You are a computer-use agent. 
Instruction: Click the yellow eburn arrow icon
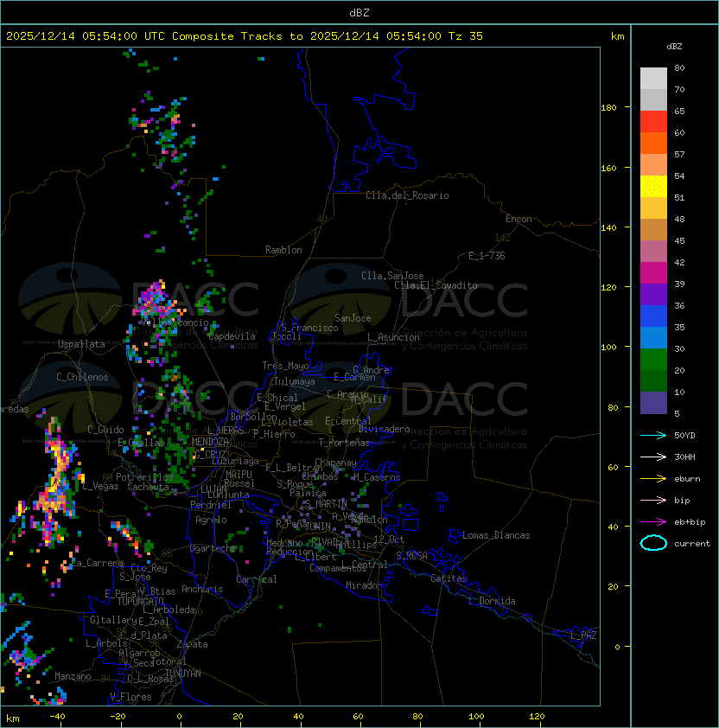[653, 479]
